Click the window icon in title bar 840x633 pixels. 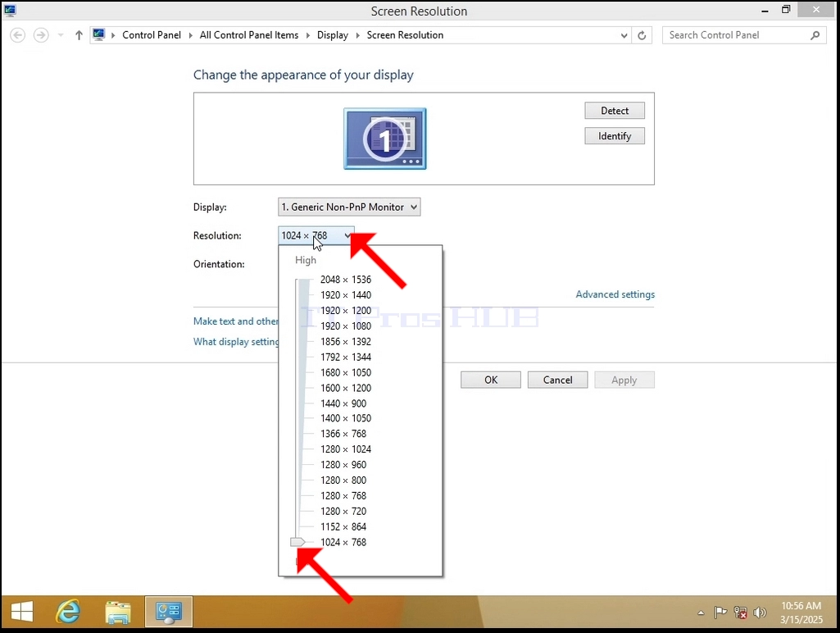[10, 10]
